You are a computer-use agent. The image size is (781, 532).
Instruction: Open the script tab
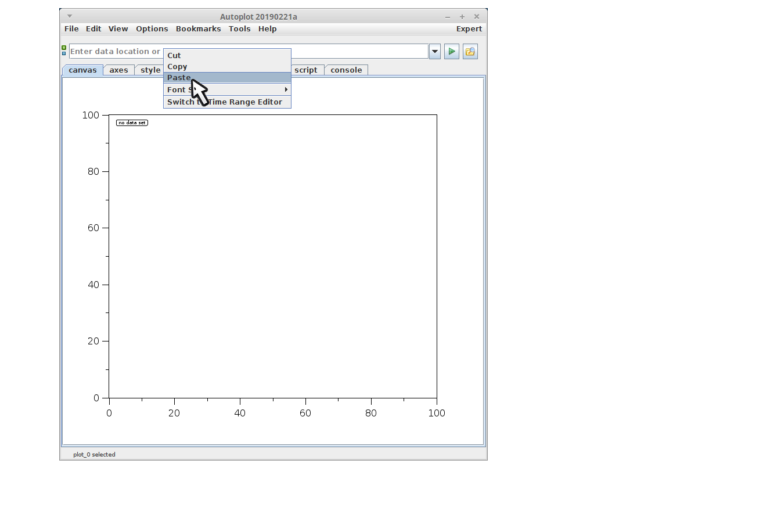click(x=305, y=70)
